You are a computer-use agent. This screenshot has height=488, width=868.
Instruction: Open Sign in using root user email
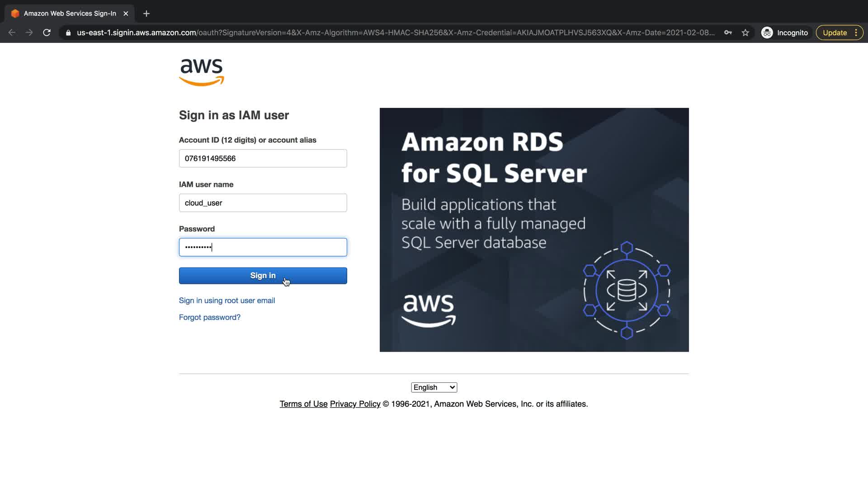(x=227, y=300)
